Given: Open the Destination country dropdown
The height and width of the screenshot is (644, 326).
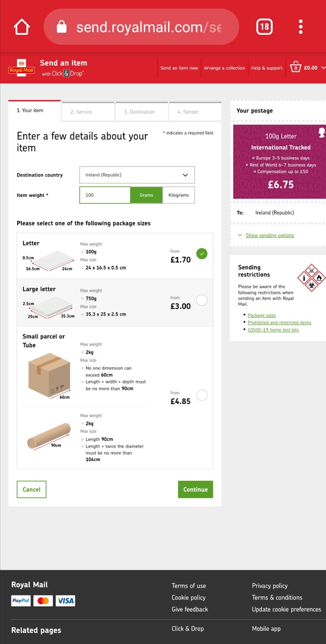Looking at the screenshot, I should pyautogui.click(x=137, y=175).
